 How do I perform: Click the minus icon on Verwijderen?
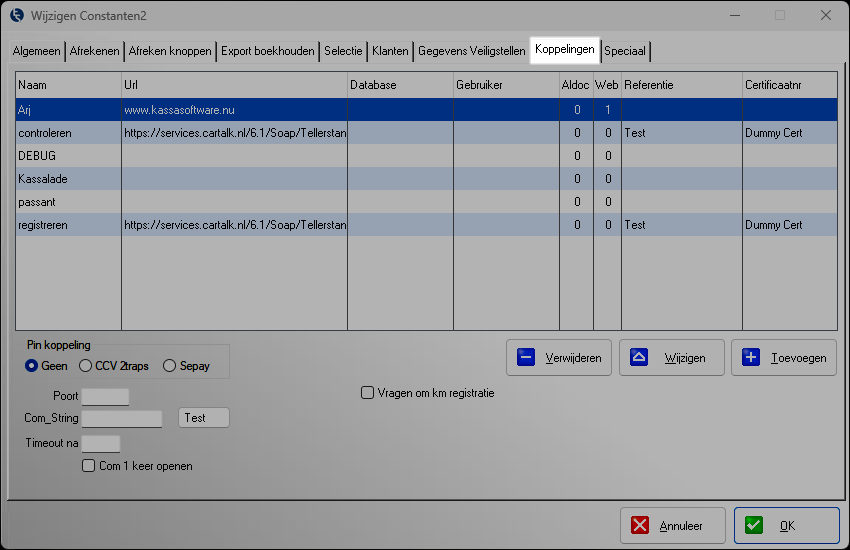click(526, 357)
